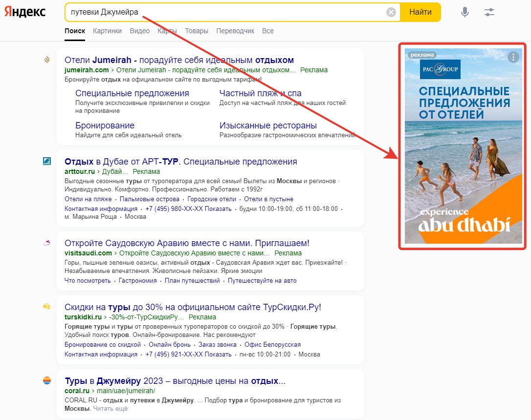Switch to the Видео tab
Screen dimensions: 531x420
point(139,31)
